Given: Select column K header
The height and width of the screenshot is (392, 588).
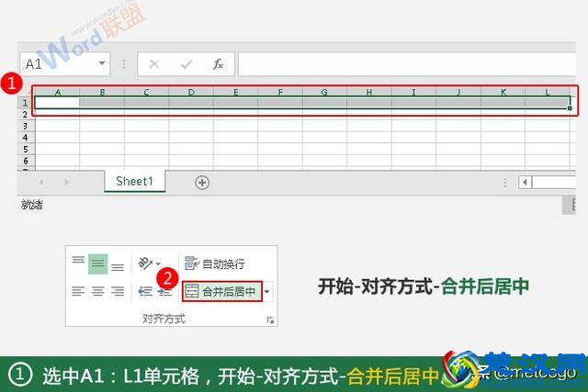Looking at the screenshot, I should pyautogui.click(x=503, y=92).
